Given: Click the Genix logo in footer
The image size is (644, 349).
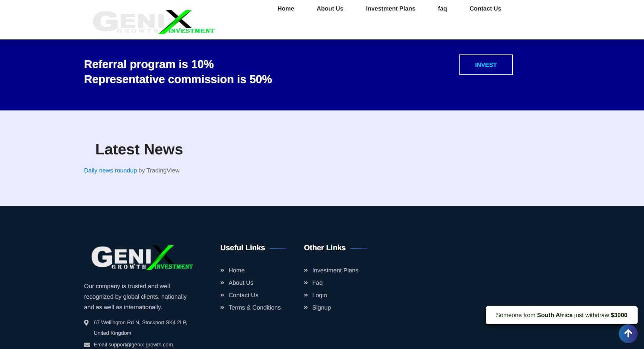Looking at the screenshot, I should tap(142, 258).
